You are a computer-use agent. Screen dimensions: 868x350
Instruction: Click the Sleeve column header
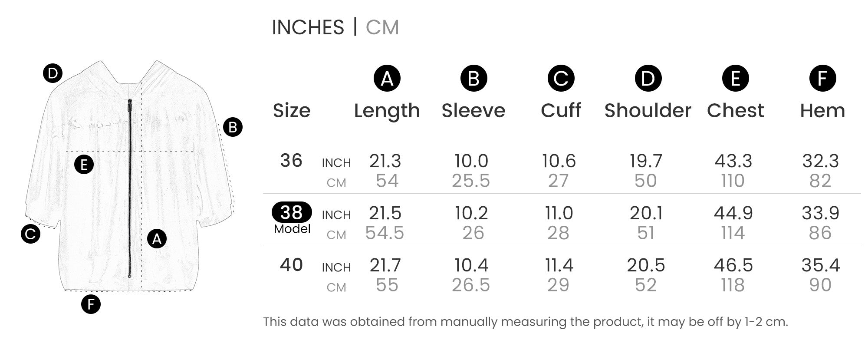click(x=473, y=111)
